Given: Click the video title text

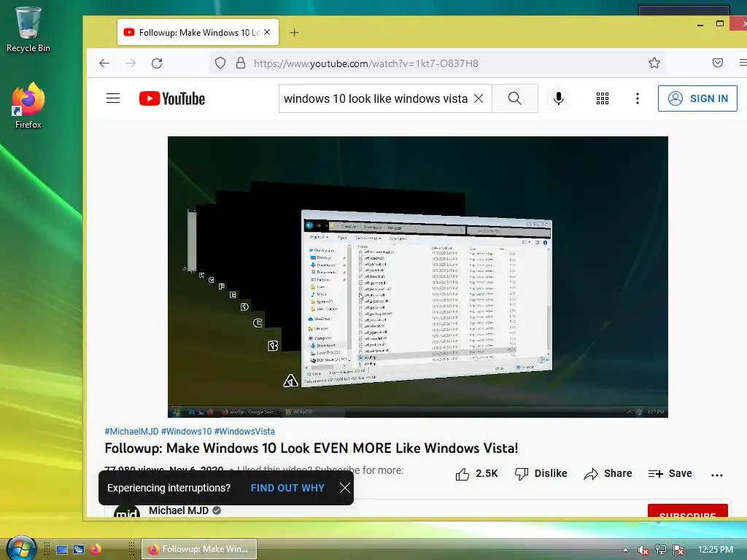Looking at the screenshot, I should [311, 448].
